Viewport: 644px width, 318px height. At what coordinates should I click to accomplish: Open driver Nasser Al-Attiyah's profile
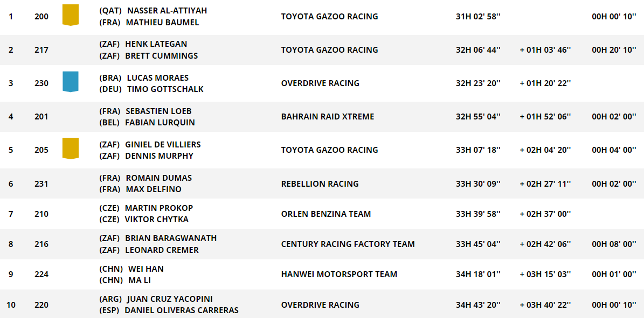(167, 11)
